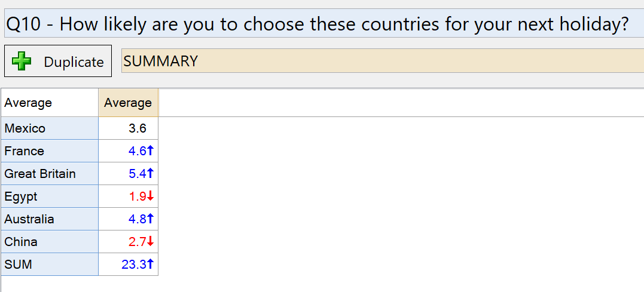Select the Mexico row label
The height and width of the screenshot is (292, 644).
(50, 128)
